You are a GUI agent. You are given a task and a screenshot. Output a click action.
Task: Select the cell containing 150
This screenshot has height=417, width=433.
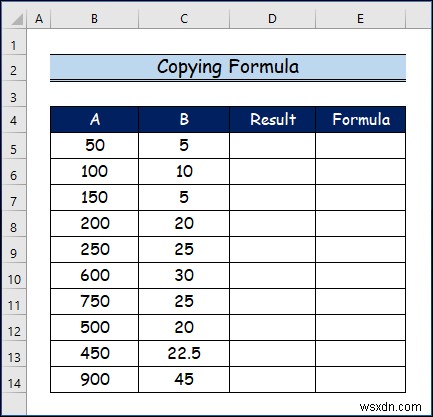tap(94, 198)
